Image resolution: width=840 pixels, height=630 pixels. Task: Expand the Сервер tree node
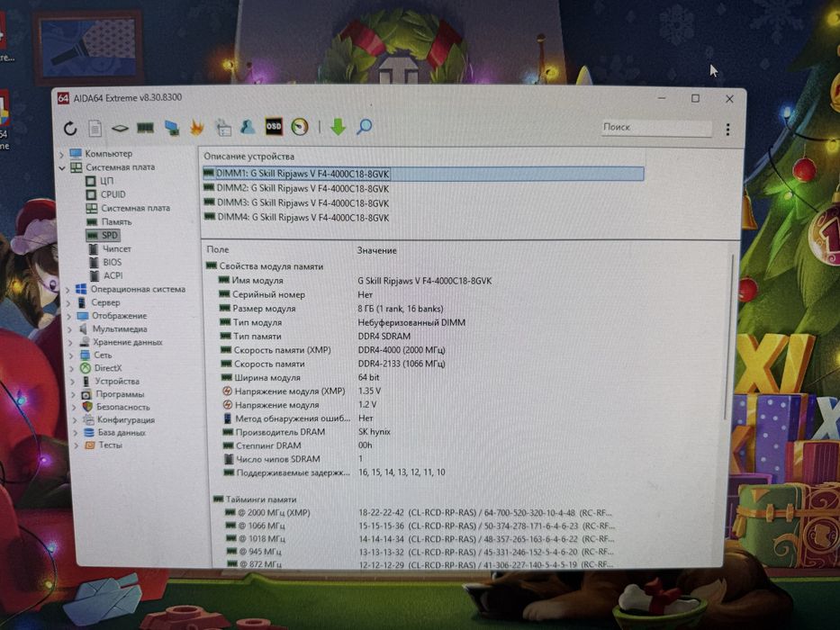(x=68, y=303)
